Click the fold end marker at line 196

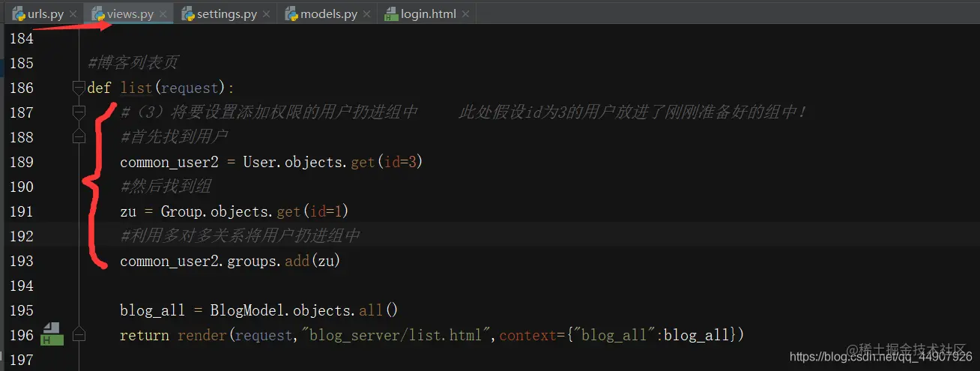(x=79, y=335)
